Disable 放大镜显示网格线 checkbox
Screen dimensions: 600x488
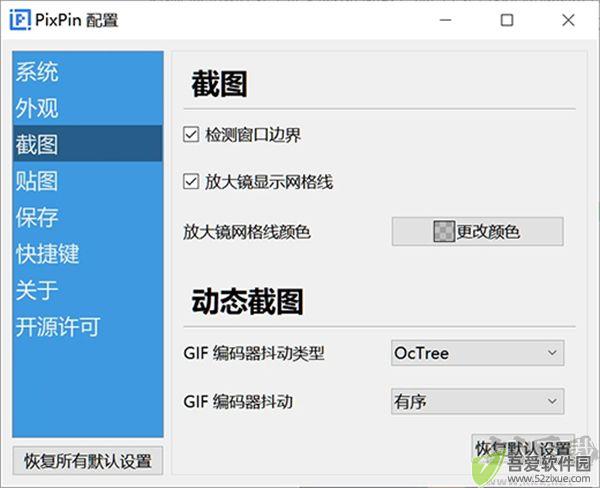click(x=191, y=182)
